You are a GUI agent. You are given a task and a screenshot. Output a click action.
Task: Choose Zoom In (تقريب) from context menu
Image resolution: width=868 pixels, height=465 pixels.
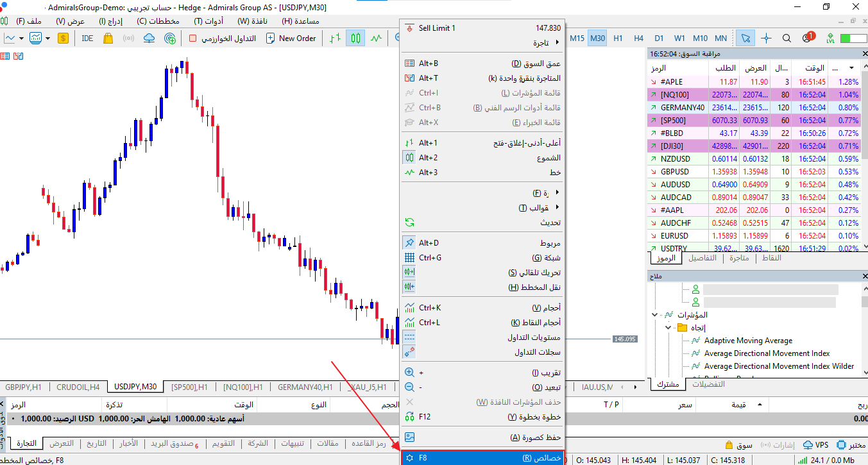click(482, 373)
